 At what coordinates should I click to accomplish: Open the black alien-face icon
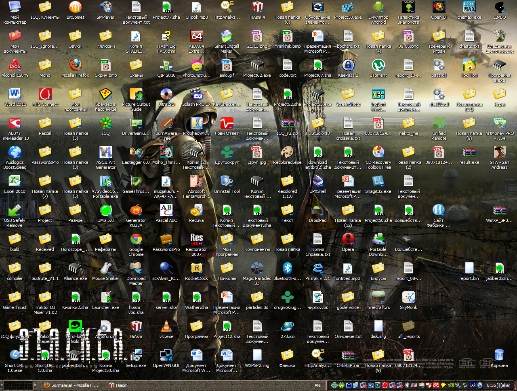click(x=408, y=7)
